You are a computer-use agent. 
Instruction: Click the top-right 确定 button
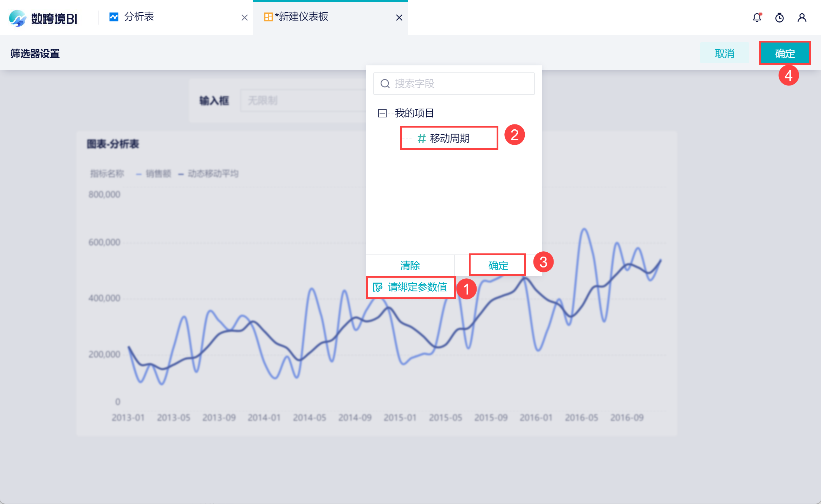(x=784, y=53)
